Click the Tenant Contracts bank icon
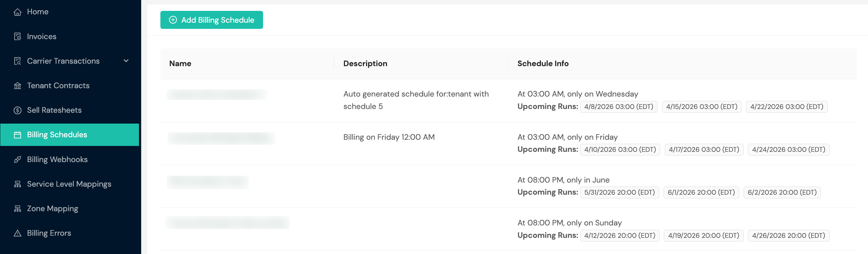Screen dimensions: 868x254 click(x=17, y=86)
